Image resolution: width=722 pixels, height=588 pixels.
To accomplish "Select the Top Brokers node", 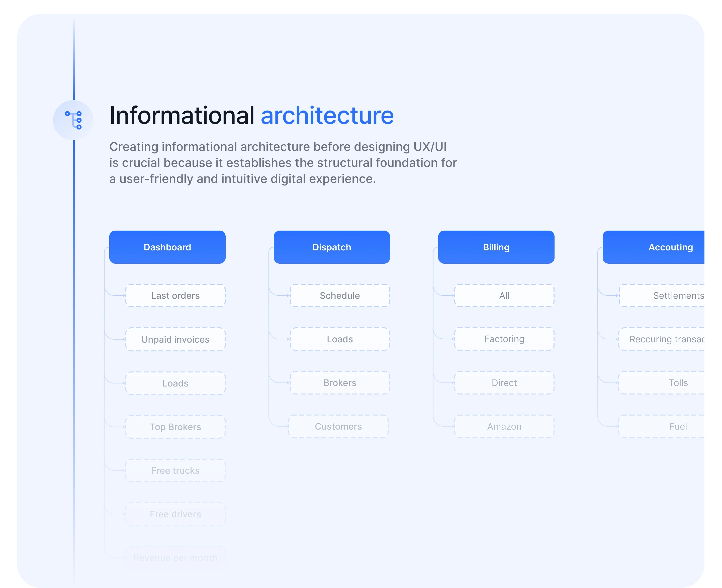I will [x=175, y=427].
